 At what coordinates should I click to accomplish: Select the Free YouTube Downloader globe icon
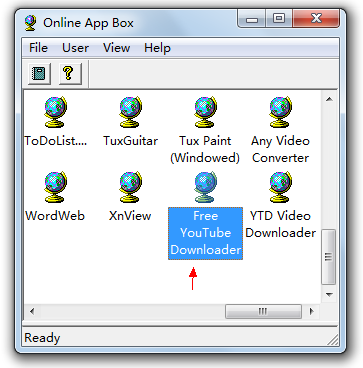click(205, 187)
